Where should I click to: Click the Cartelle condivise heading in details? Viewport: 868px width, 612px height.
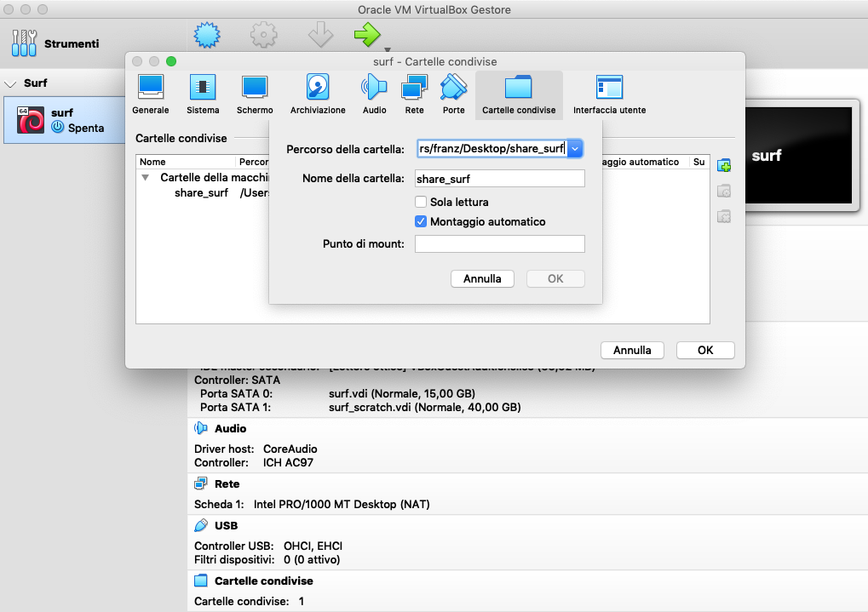264,581
